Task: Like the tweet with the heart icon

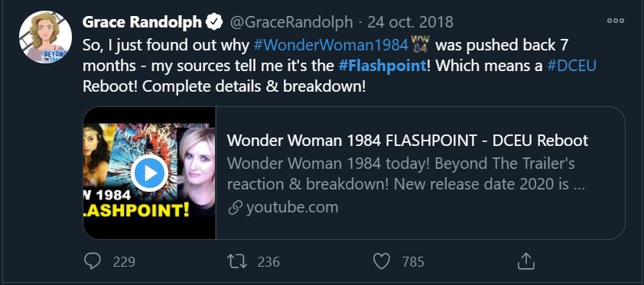Action: tap(382, 261)
